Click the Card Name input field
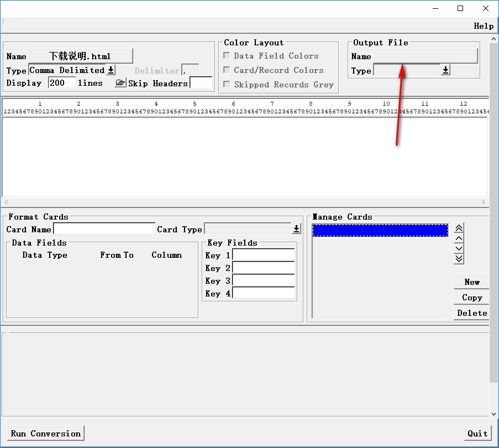Viewport: 499px width, 448px height. 104,229
